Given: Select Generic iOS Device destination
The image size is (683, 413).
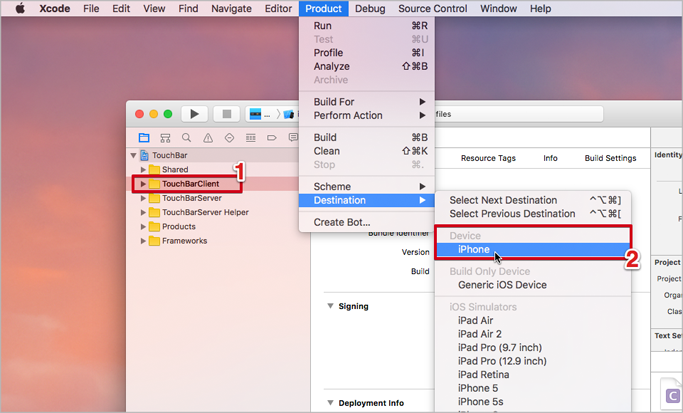Looking at the screenshot, I should click(x=533, y=285).
